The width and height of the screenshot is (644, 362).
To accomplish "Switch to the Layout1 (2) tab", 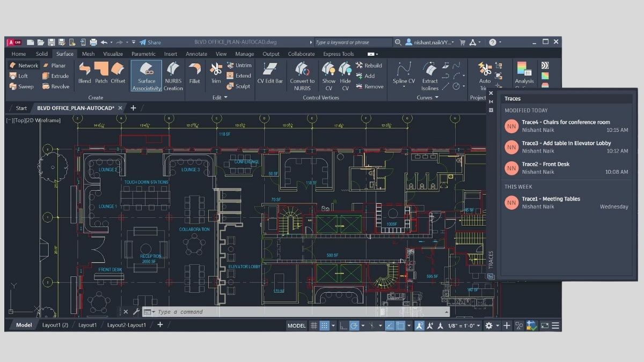I will click(x=55, y=325).
